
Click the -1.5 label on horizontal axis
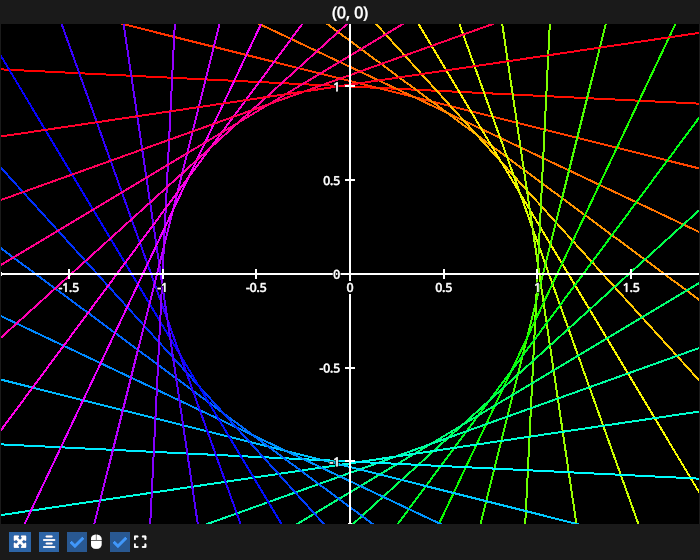pos(68,288)
